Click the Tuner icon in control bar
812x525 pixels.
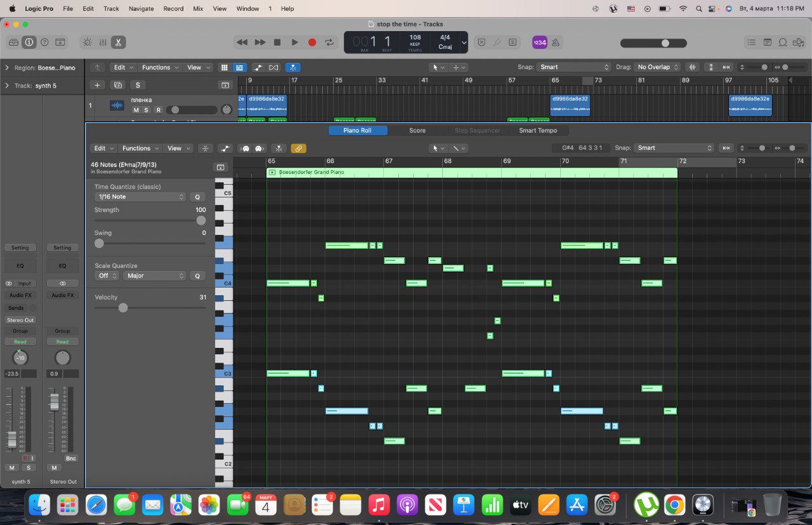(497, 43)
